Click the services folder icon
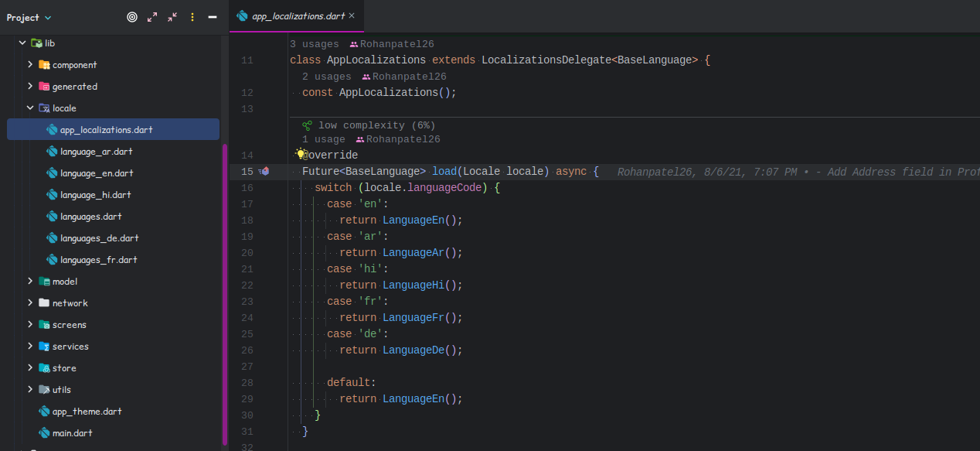This screenshot has width=980, height=451. 44,347
